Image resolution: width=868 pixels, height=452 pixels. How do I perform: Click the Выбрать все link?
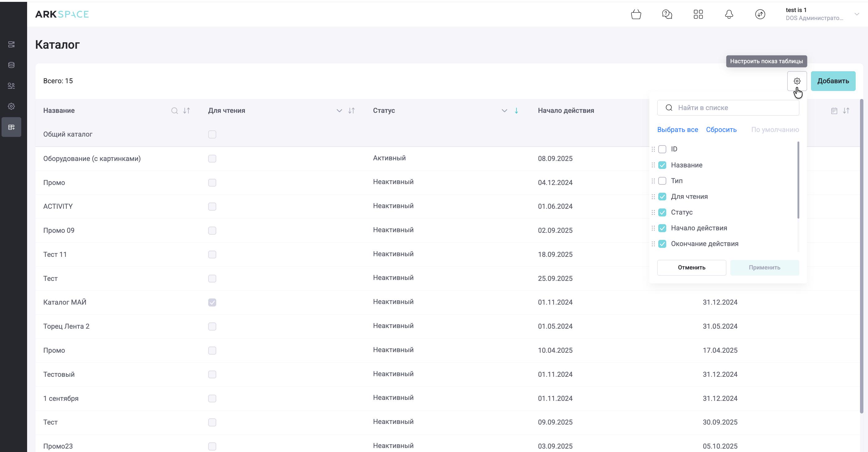click(677, 129)
